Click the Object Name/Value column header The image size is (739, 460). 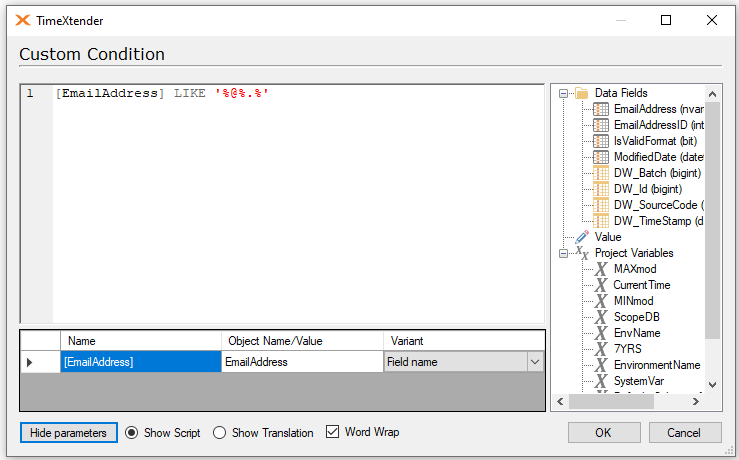click(302, 341)
